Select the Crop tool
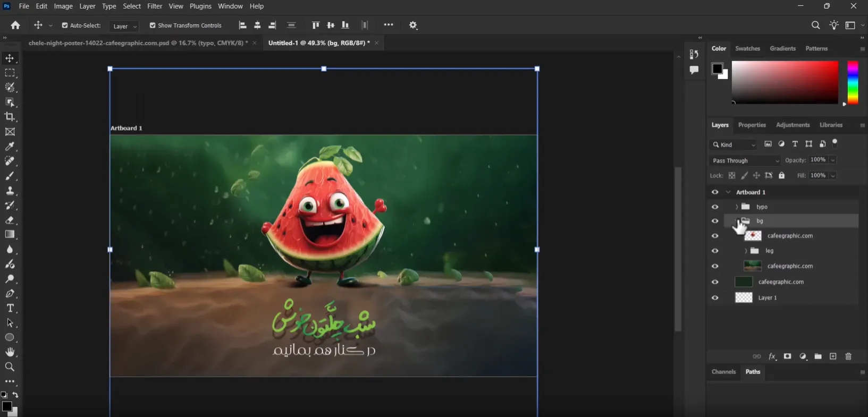This screenshot has width=868, height=417. [10, 117]
